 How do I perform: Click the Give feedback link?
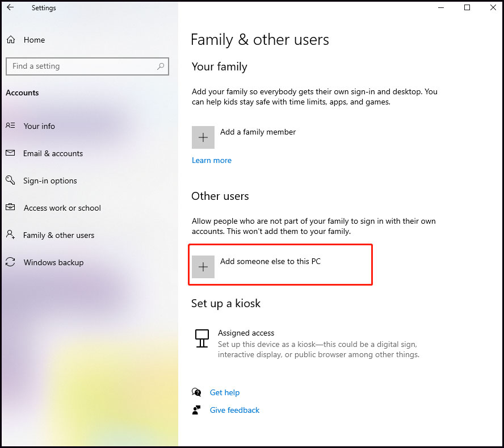(x=234, y=410)
